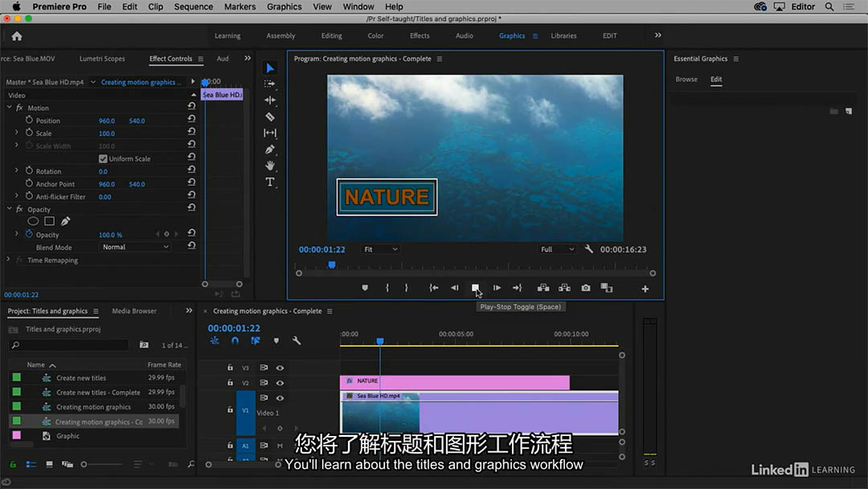The width and height of the screenshot is (868, 489).
Task: Go to Out point
Action: click(x=517, y=288)
